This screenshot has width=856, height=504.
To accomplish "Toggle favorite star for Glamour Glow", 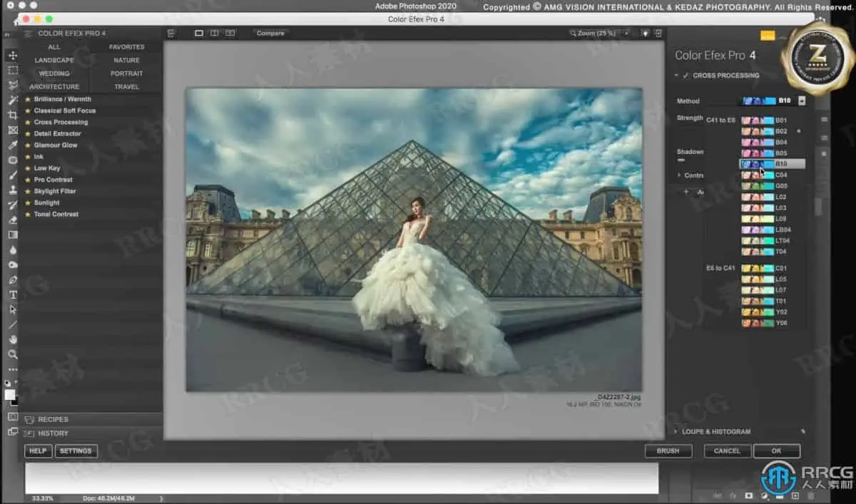I will tap(28, 145).
